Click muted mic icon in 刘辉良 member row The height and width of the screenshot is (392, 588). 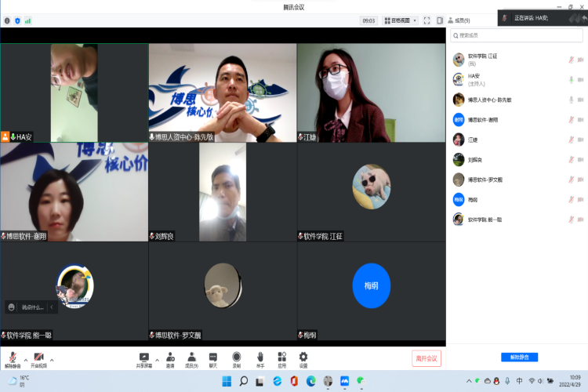(571, 160)
